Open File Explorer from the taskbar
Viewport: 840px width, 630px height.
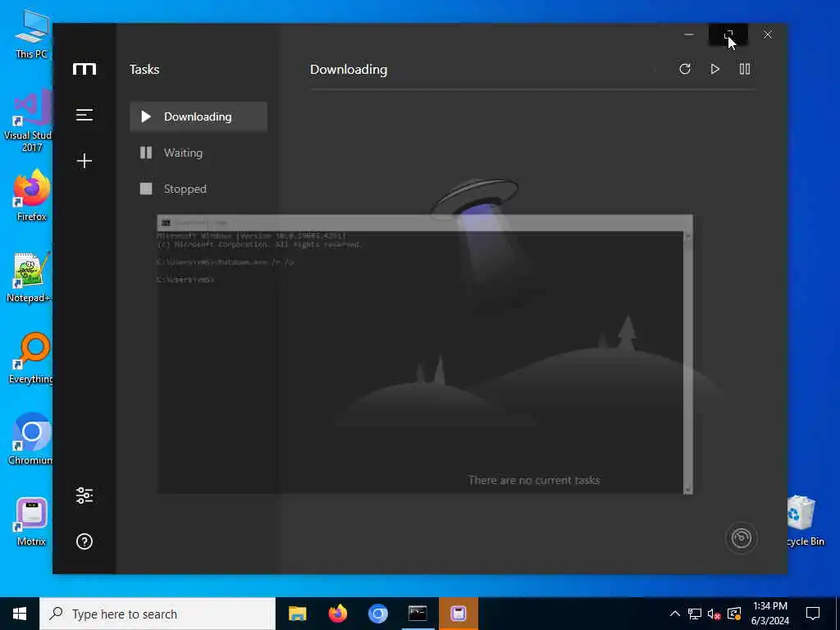click(x=297, y=614)
